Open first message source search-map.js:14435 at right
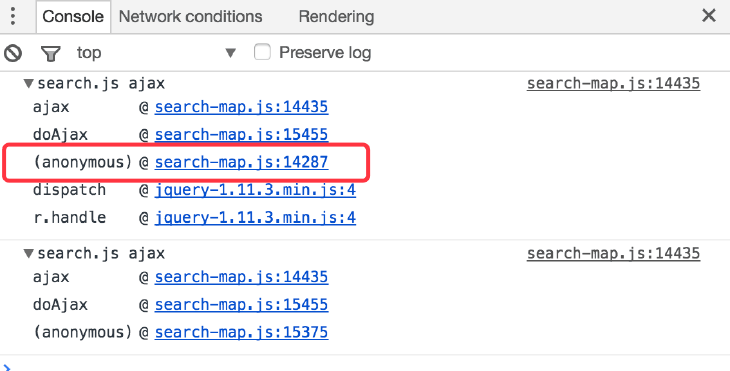This screenshot has width=730, height=371. 613,84
